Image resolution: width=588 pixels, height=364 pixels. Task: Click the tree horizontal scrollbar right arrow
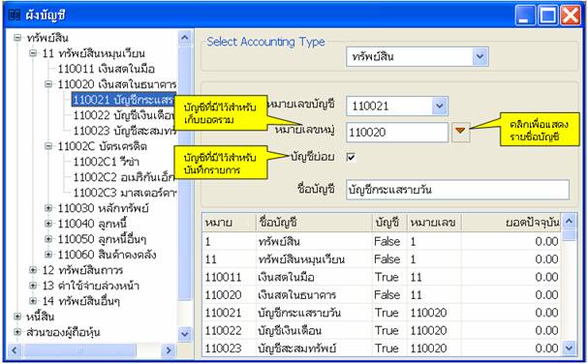coord(169,350)
